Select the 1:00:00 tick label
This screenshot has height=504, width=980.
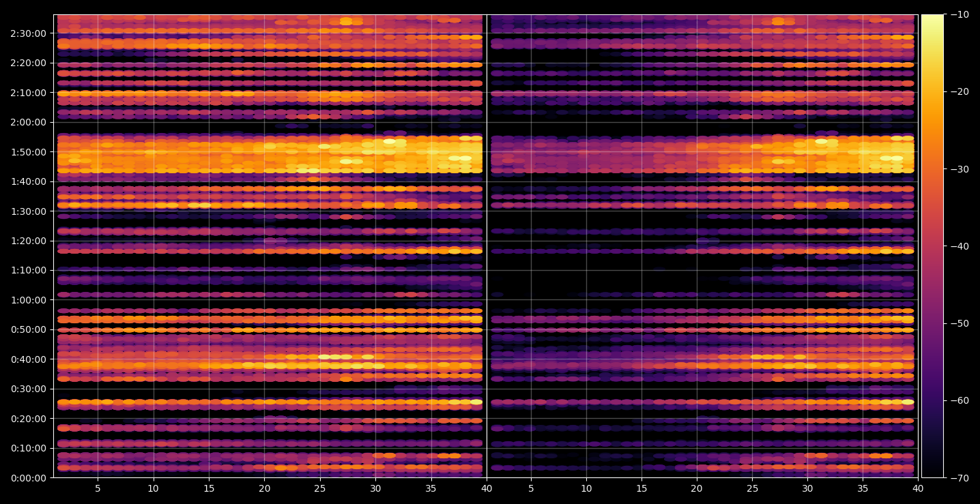(x=29, y=299)
